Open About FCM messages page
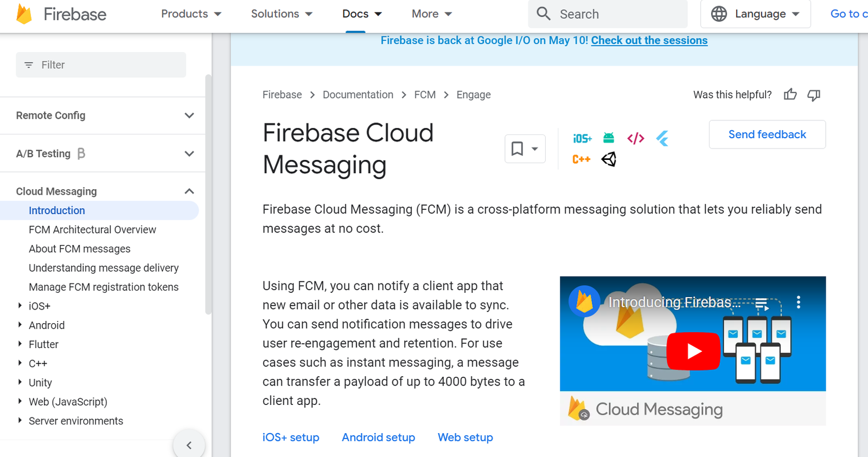 click(80, 249)
